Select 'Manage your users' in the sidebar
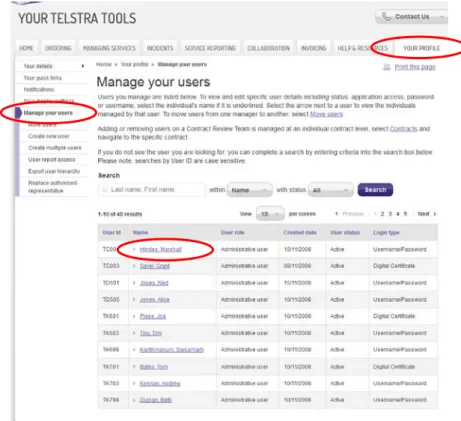 click(48, 113)
